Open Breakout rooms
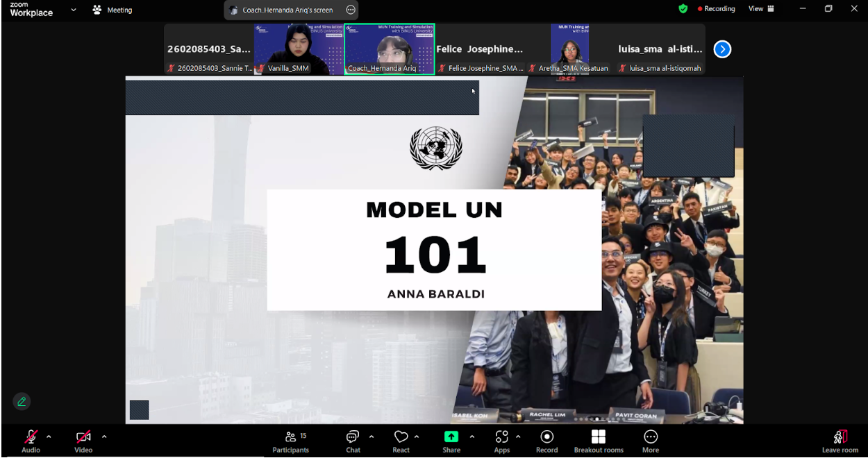 pyautogui.click(x=598, y=441)
